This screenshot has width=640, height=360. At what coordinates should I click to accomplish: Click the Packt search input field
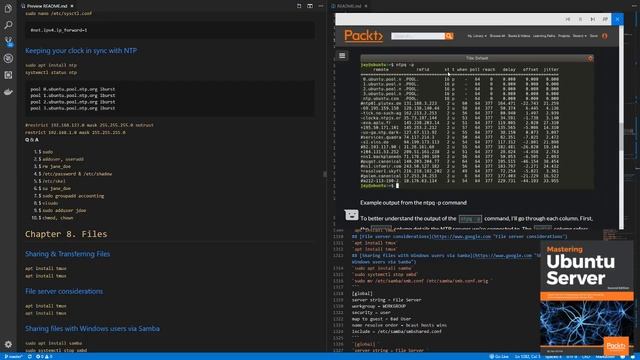tap(418, 36)
